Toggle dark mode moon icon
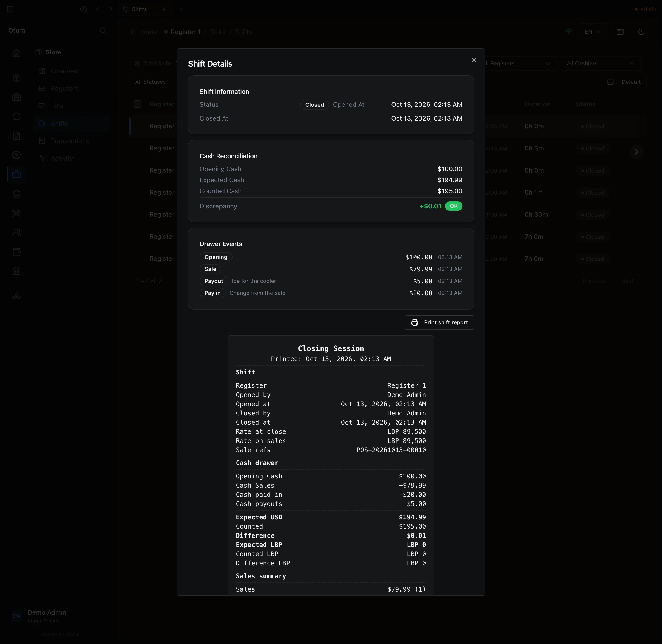This screenshot has height=644, width=662. [x=641, y=32]
